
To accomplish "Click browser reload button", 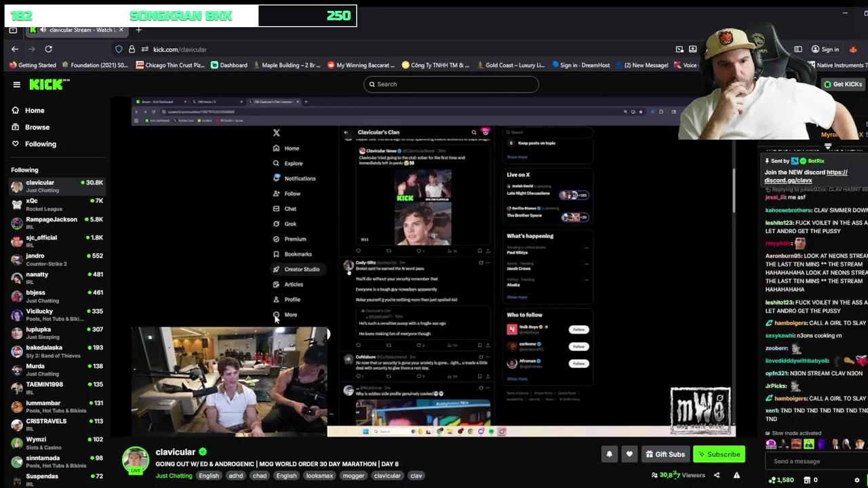I will click(48, 49).
